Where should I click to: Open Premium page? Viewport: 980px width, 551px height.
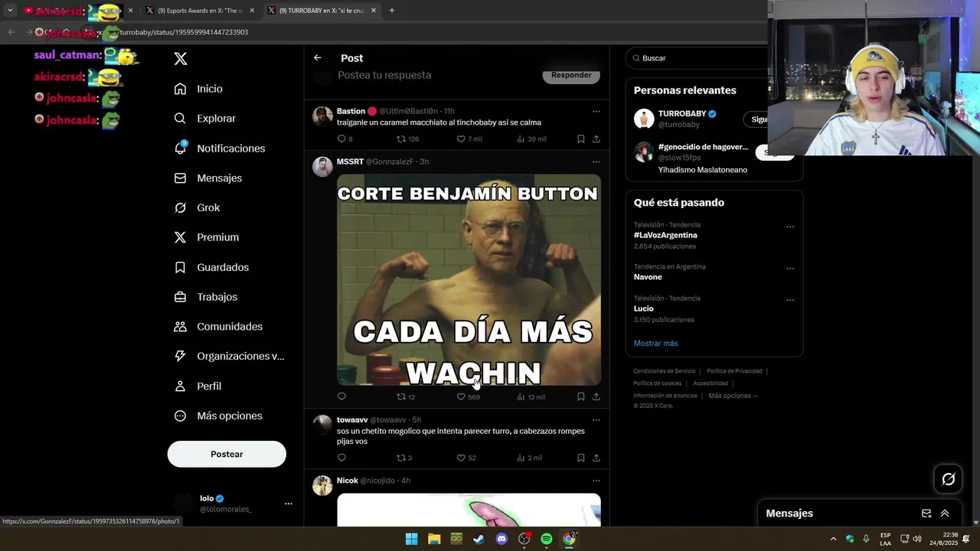click(207, 237)
